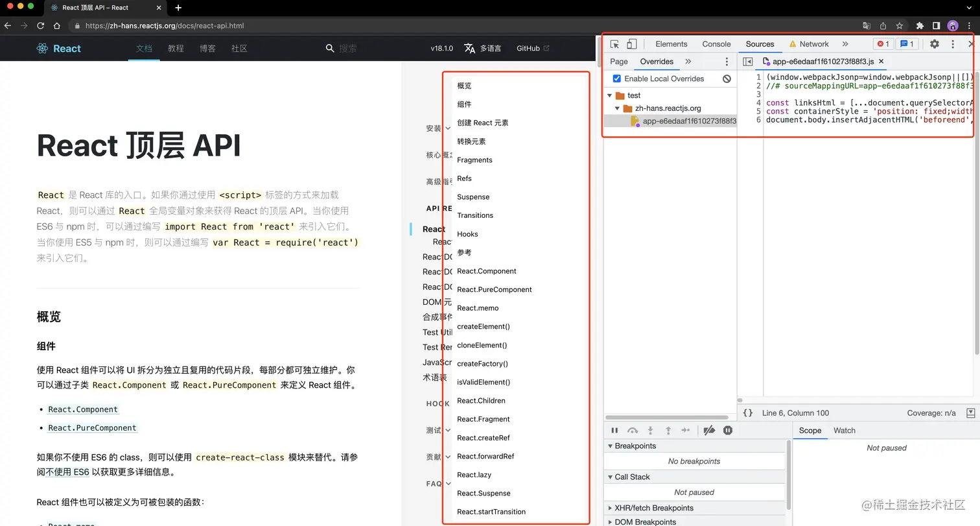Open the Chrome extensions puzzle icon
The height and width of the screenshot is (526, 980).
920,26
